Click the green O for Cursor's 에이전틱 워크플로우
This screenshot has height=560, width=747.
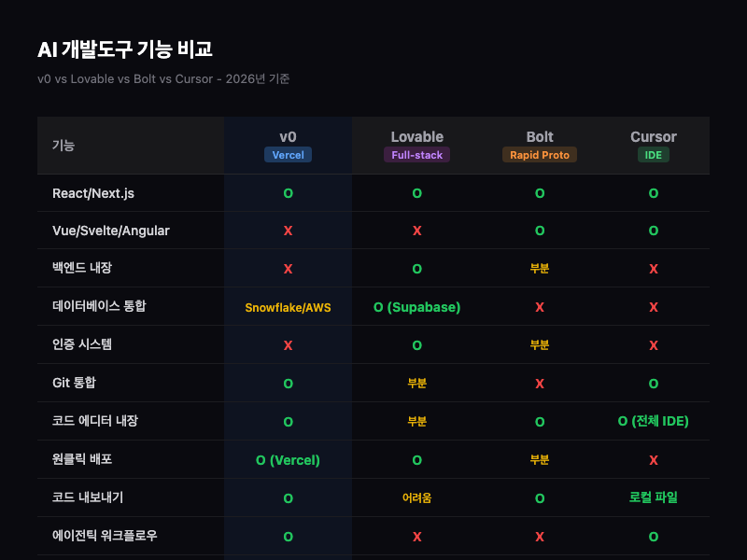pos(653,537)
